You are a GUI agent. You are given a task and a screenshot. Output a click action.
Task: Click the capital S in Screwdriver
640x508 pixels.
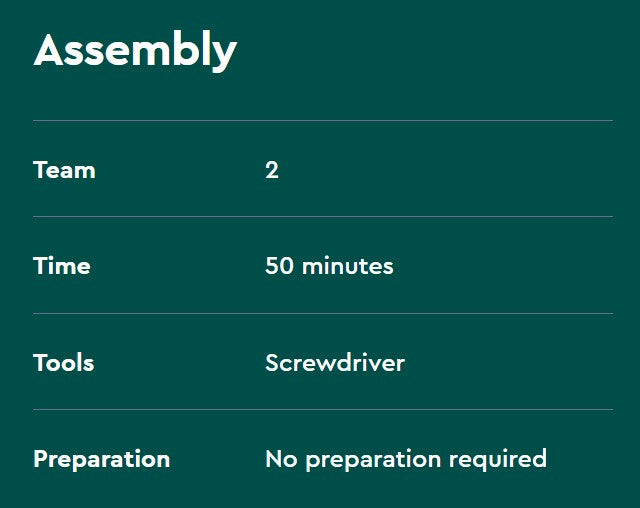[x=272, y=362]
